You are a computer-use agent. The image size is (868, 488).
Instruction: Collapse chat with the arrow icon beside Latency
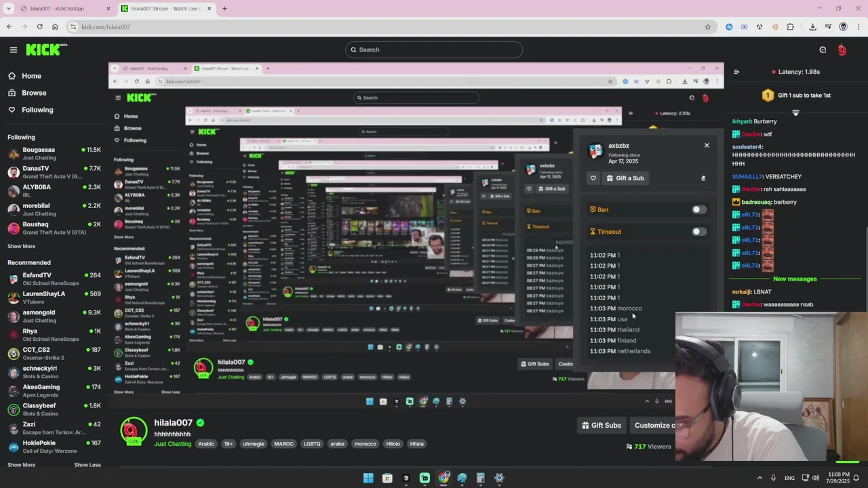pyautogui.click(x=736, y=72)
